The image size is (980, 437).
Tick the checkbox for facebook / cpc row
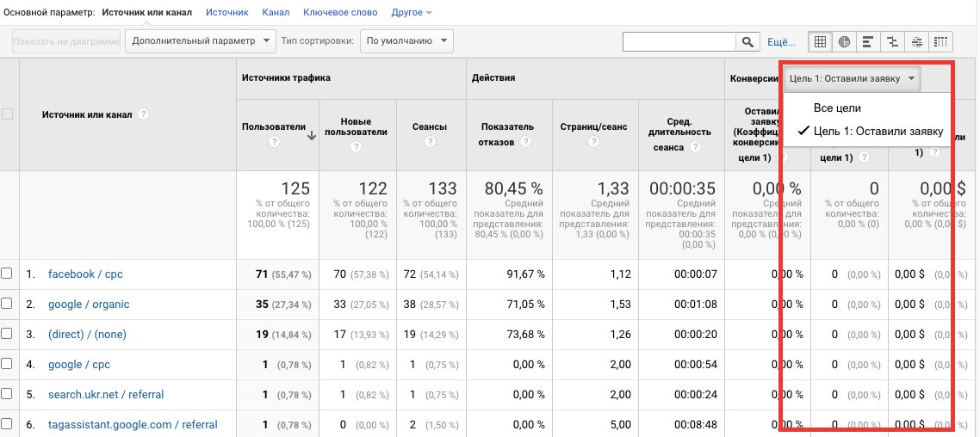(7, 274)
